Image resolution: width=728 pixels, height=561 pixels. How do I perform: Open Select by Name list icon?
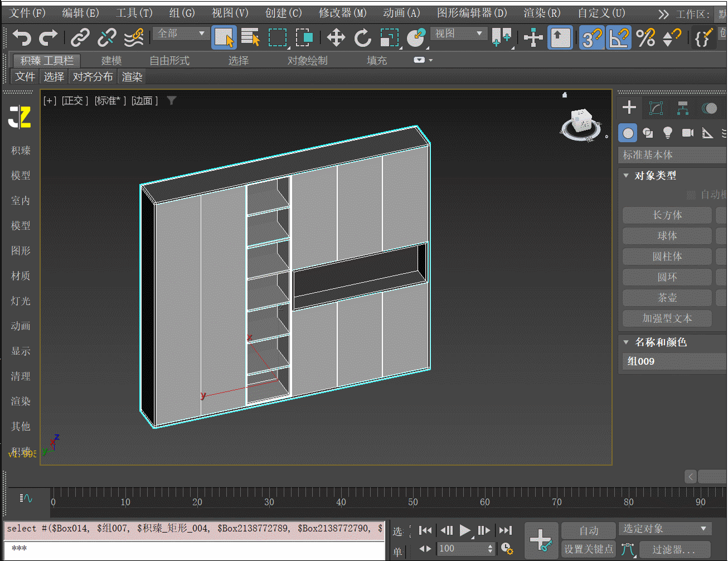point(251,38)
